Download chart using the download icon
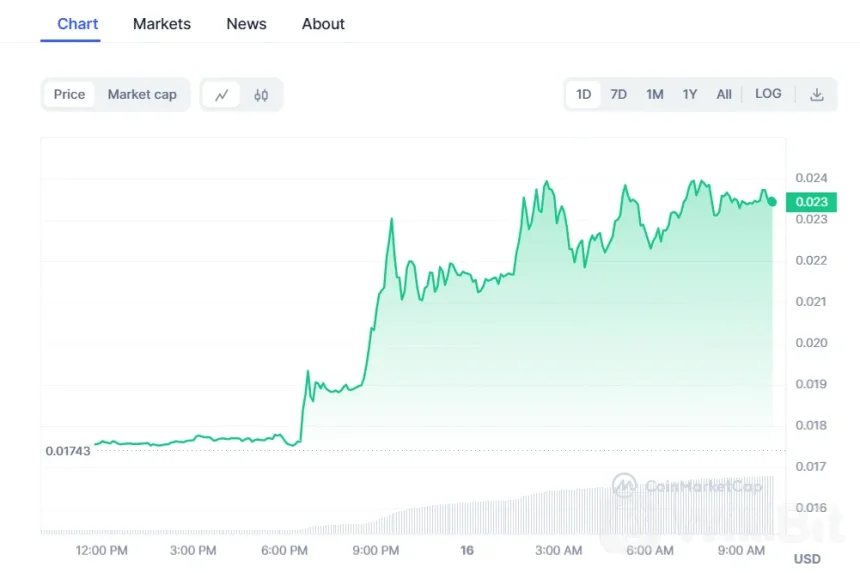The height and width of the screenshot is (573, 860). pos(816,94)
